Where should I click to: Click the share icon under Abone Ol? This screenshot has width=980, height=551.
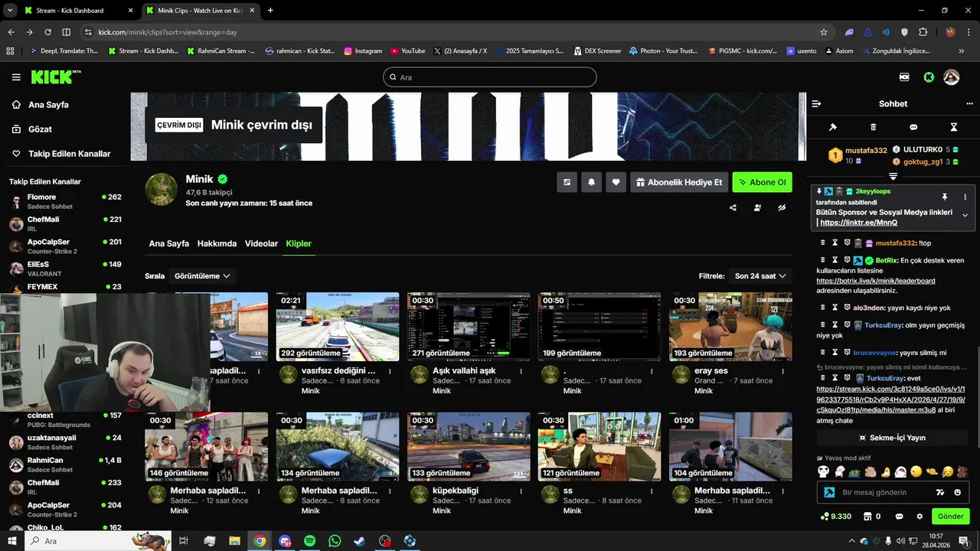[733, 207]
